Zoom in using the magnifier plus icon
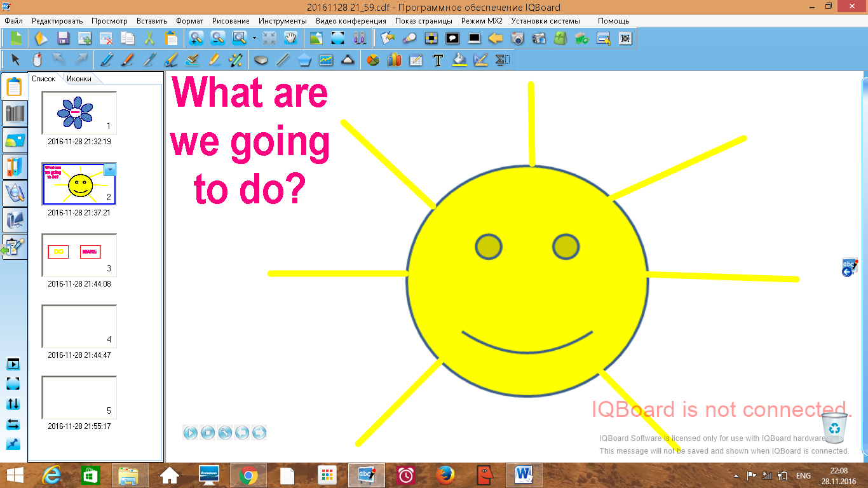 (x=196, y=38)
